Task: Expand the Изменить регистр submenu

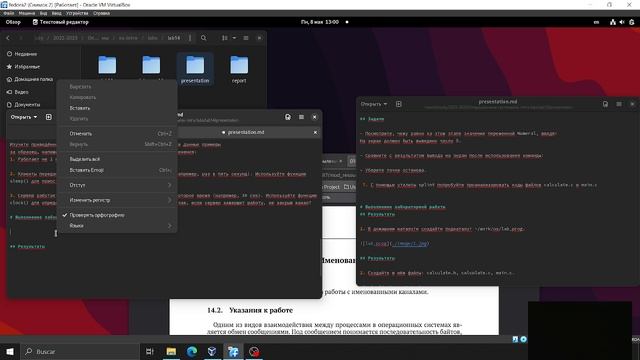Action: [117, 200]
